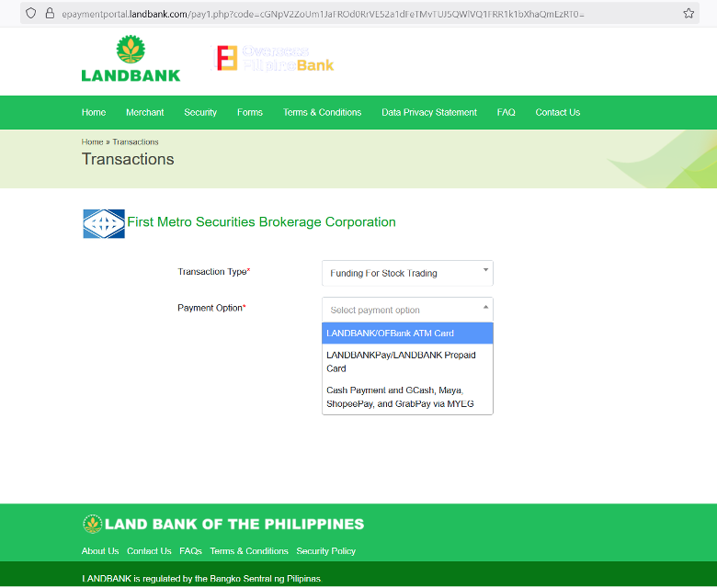
Task: Open Terms & Conditions footer link
Action: click(x=249, y=551)
